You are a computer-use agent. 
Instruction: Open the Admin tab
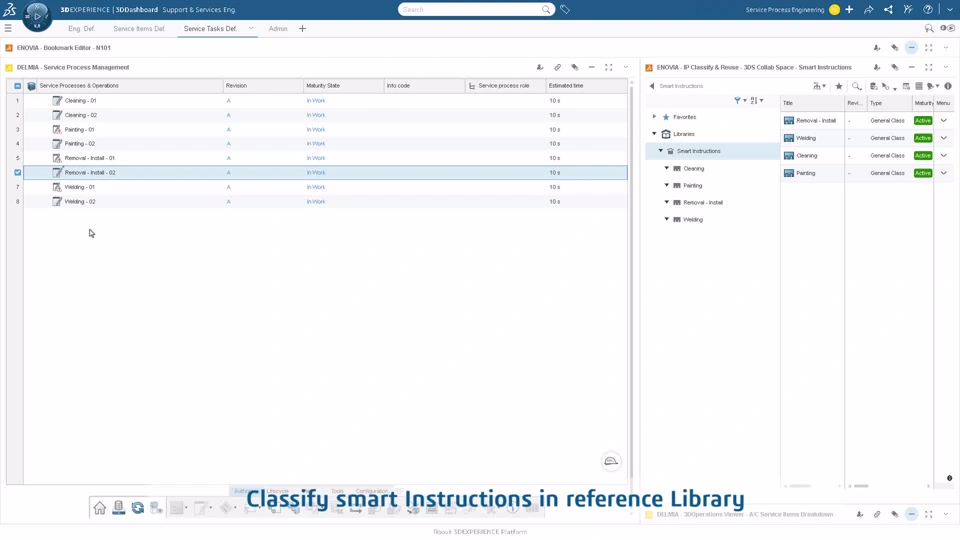278,29
